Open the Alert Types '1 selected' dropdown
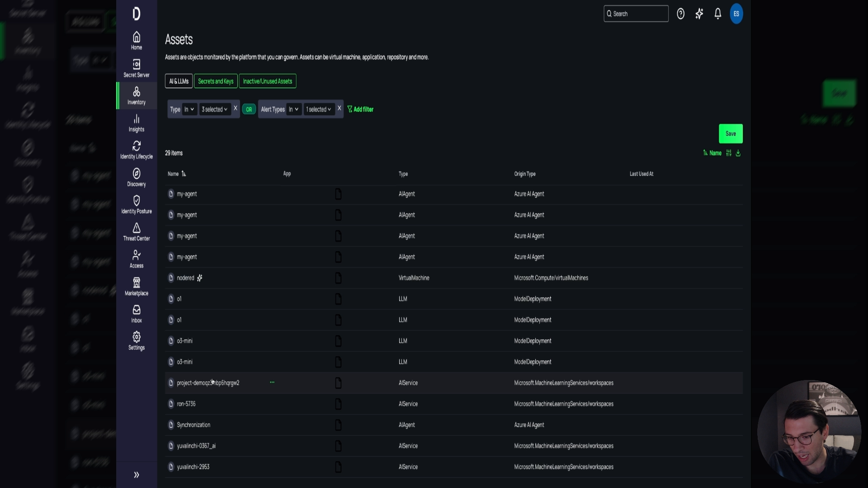Image resolution: width=868 pixels, height=488 pixels. click(x=319, y=109)
